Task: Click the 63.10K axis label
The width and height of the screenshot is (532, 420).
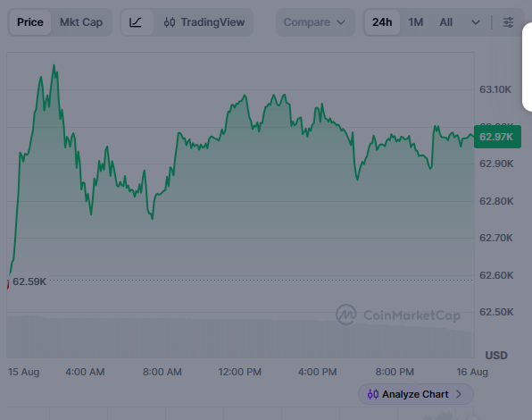Action: pos(495,89)
